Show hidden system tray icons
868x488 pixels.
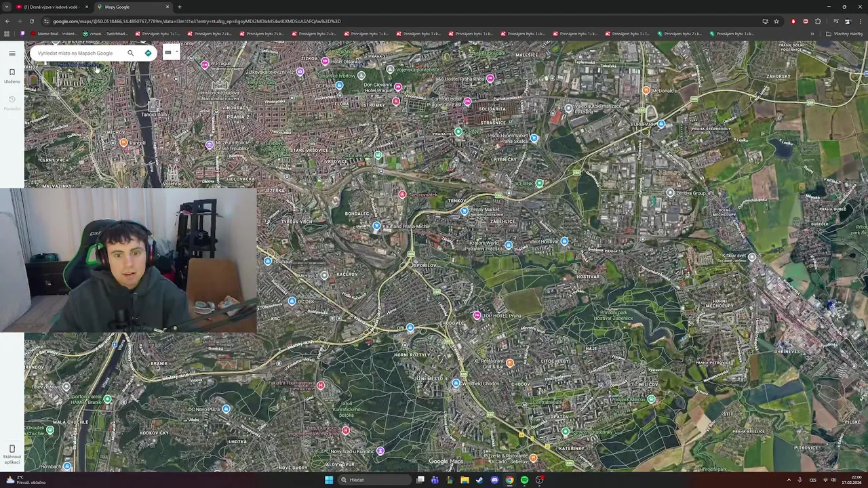click(x=789, y=480)
